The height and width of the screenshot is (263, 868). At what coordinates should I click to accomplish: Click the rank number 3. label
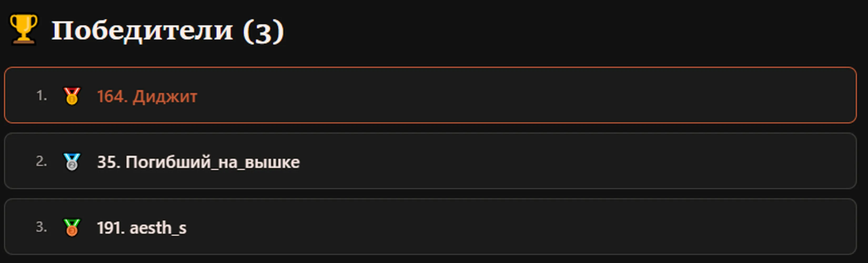pos(42,227)
